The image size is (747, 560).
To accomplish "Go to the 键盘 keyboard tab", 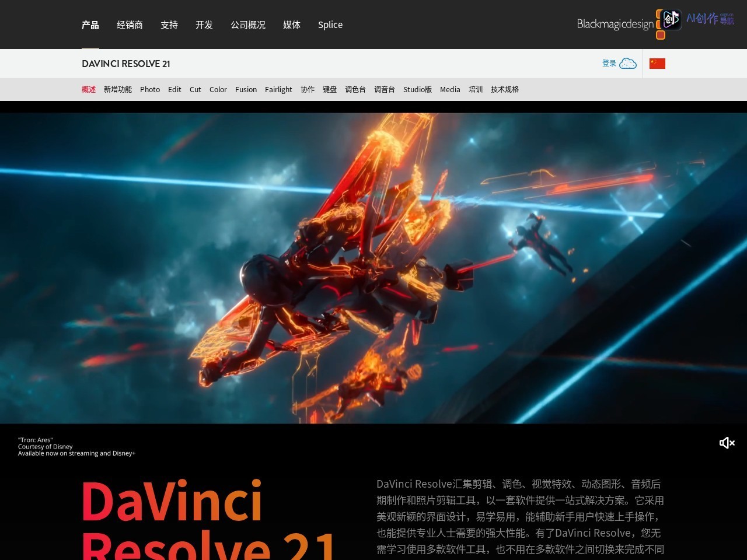I will point(330,89).
